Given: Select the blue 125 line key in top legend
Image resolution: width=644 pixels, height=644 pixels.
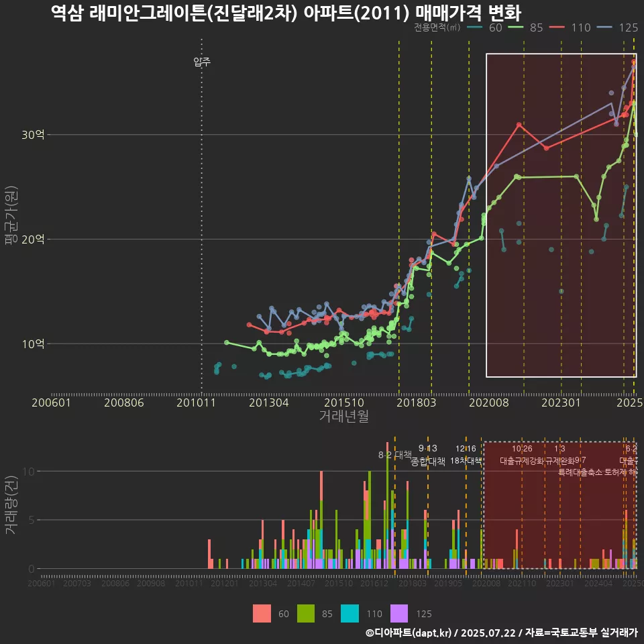Looking at the screenshot, I should (604, 28).
